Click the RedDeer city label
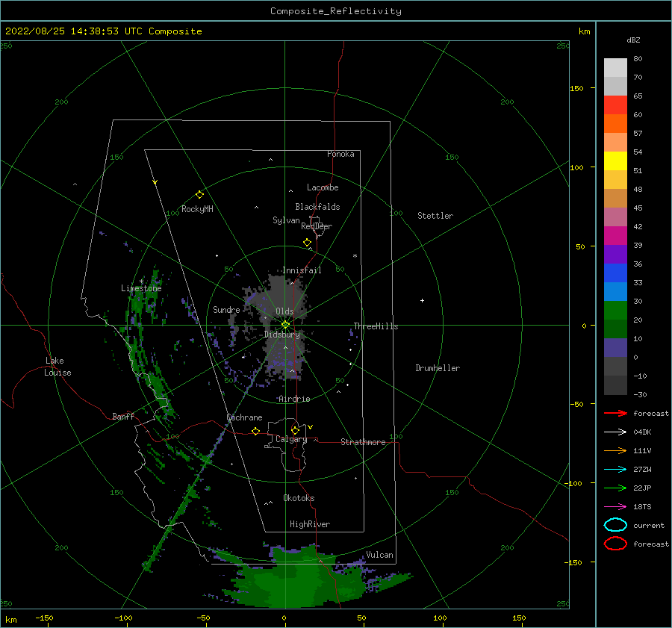672x628 pixels. click(317, 226)
